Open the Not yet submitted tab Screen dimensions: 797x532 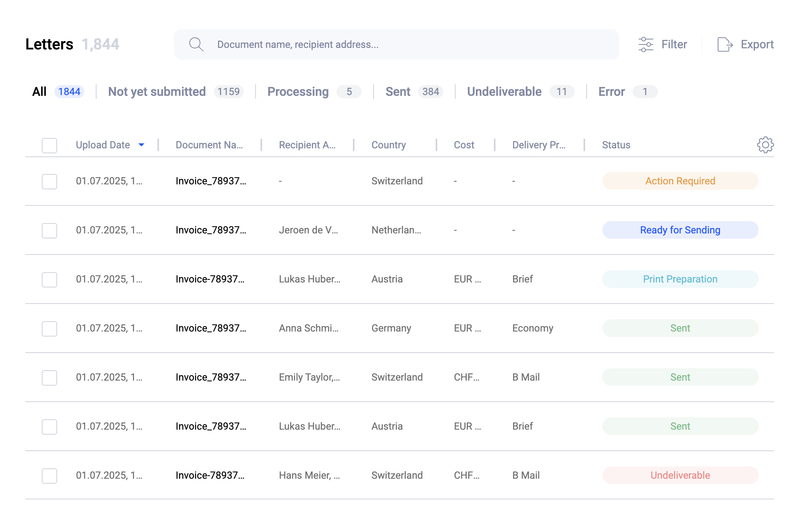pos(156,92)
